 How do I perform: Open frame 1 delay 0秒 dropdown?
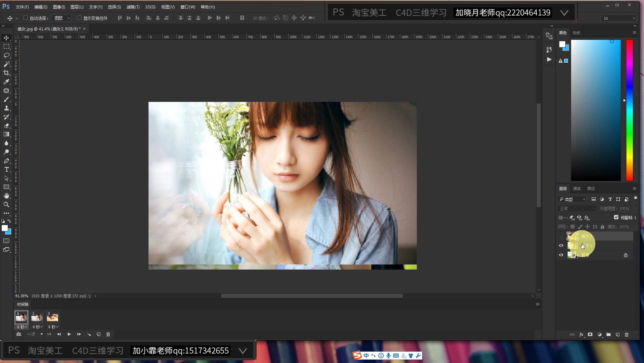click(x=22, y=327)
